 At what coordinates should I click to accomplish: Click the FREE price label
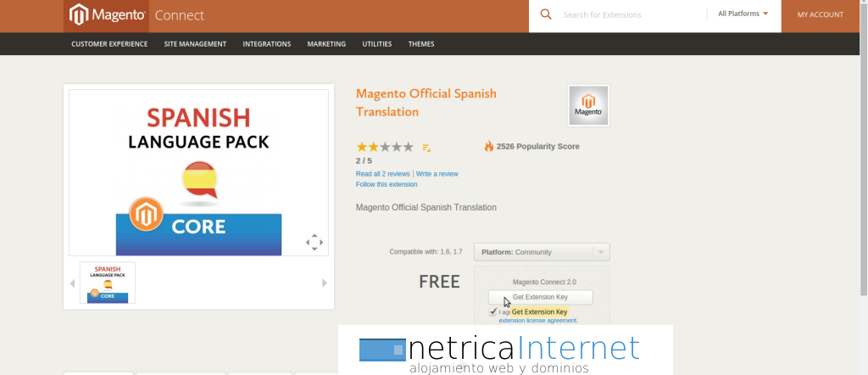click(x=440, y=282)
